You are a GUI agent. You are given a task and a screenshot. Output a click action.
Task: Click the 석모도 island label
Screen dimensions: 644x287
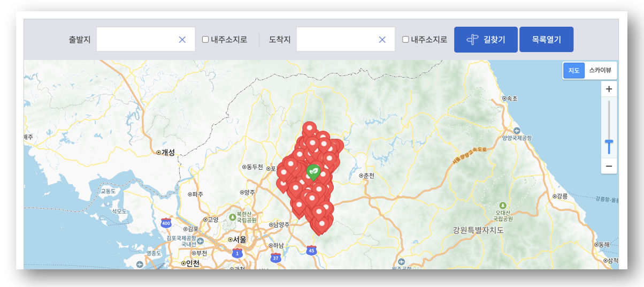(x=119, y=212)
